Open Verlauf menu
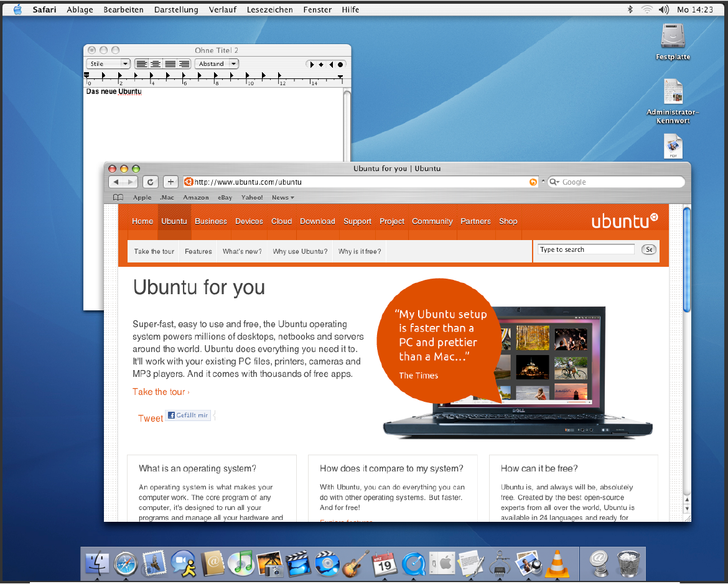Viewport: 728px width, 584px height. click(x=222, y=9)
